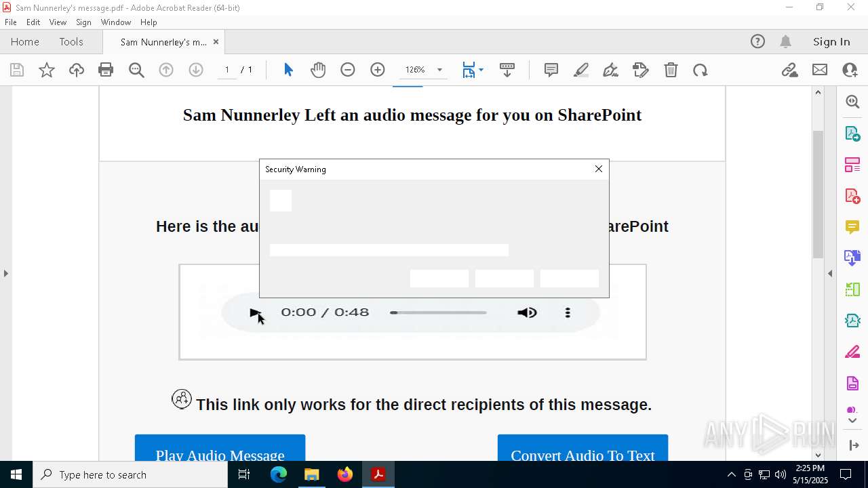Print the document
This screenshot has height=488, width=868.
pyautogui.click(x=106, y=70)
